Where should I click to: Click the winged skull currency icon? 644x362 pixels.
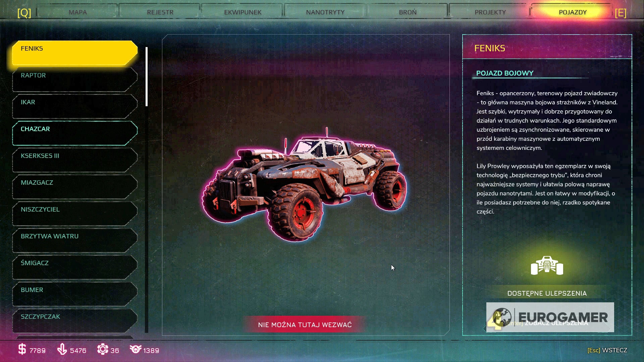tap(136, 349)
